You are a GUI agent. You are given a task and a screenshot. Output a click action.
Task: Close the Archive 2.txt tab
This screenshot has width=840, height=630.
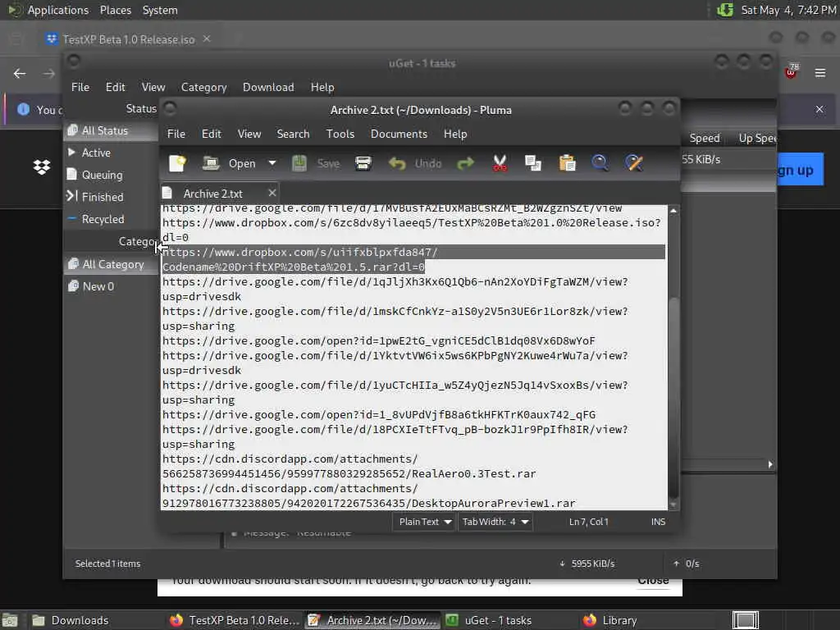272,193
